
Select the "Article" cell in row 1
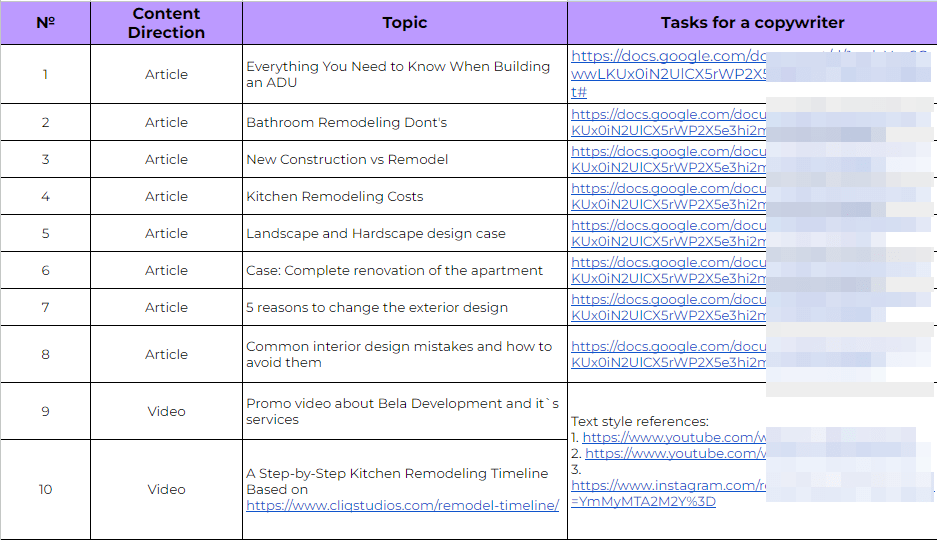point(167,74)
